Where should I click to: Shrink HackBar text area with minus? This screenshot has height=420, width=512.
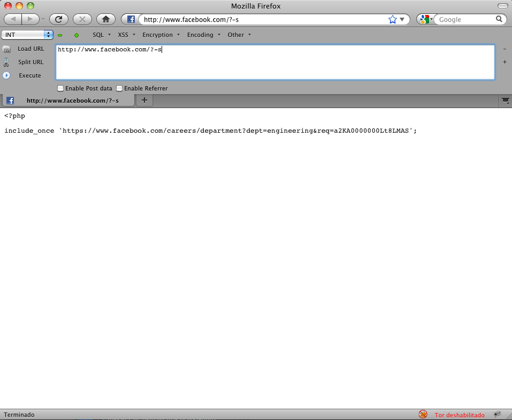pos(505,49)
